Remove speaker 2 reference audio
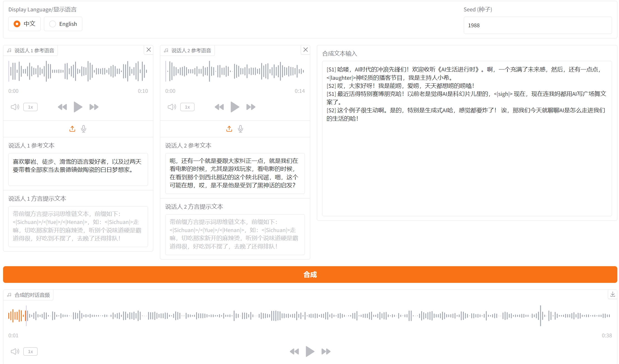Screen dimensions: 619x364 pos(305,50)
